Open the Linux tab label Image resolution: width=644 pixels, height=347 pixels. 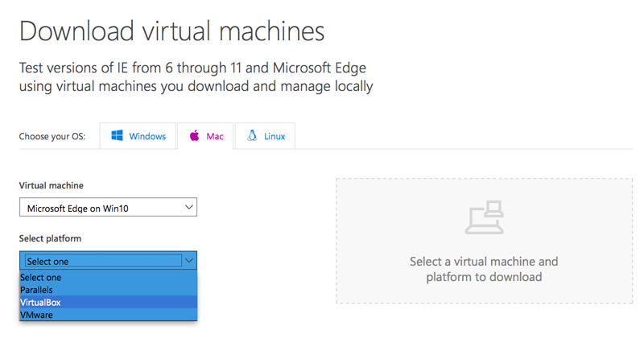coord(275,137)
